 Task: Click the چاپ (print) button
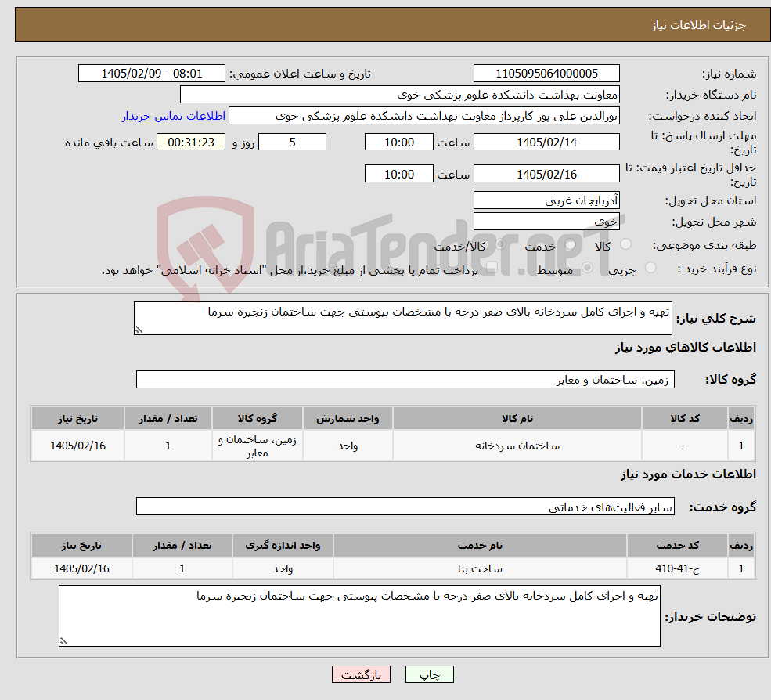429,674
